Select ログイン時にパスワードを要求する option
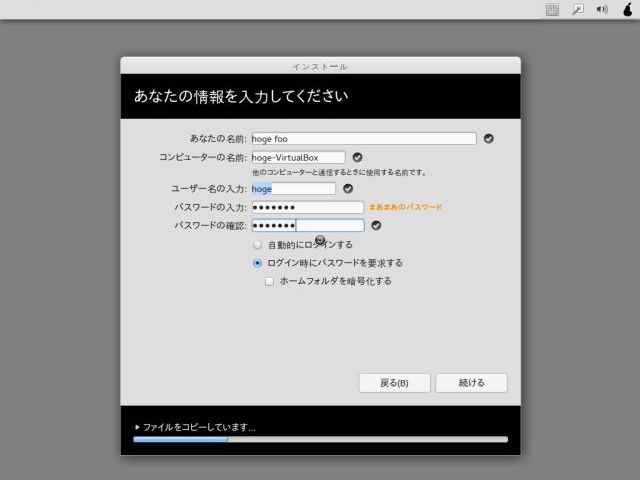640x480 pixels. click(x=258, y=263)
